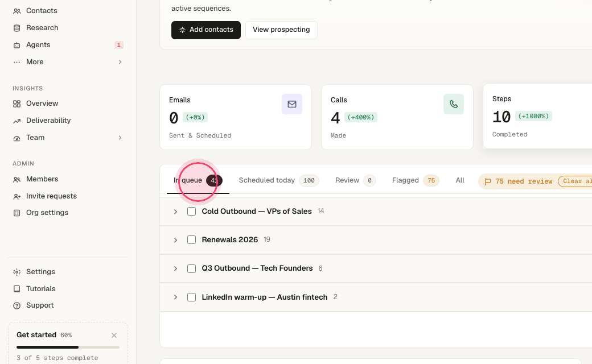Open the Org settings building icon
Viewport: 592px width, 364px height.
(x=17, y=213)
